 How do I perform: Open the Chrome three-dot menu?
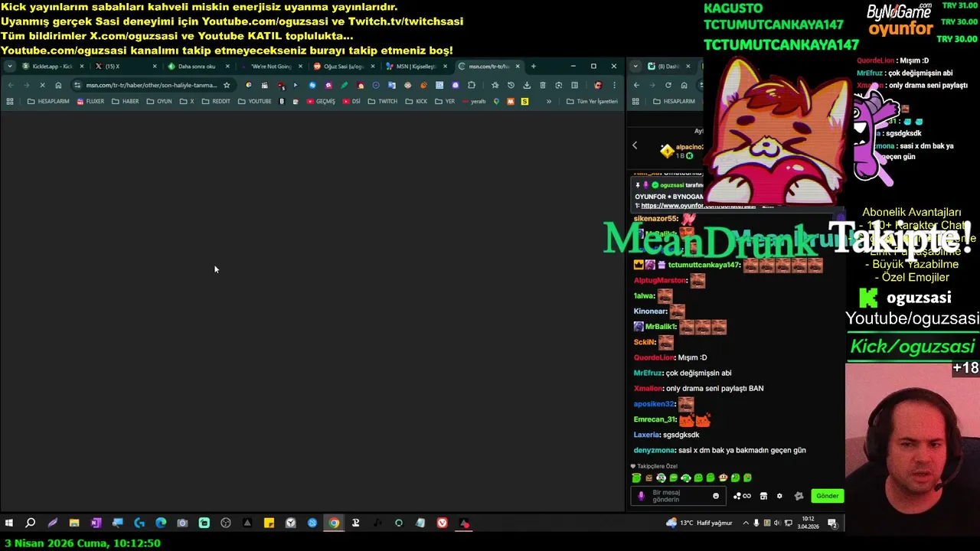[614, 85]
